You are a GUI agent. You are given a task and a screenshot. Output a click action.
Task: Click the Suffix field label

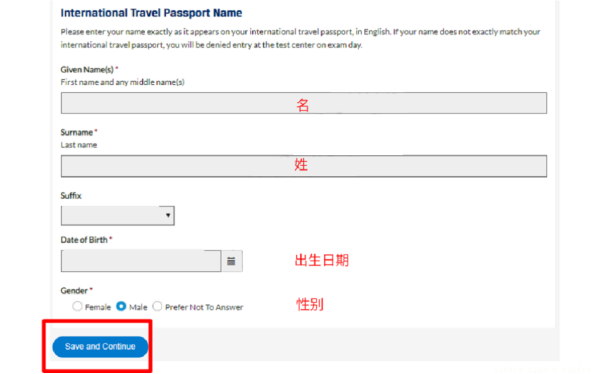[x=71, y=196]
